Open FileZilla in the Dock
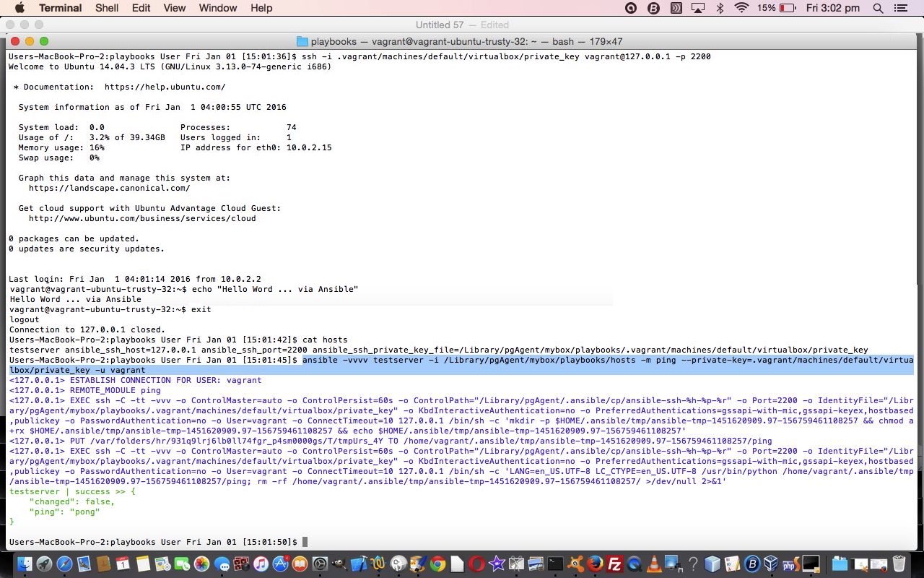The height and width of the screenshot is (578, 924). 614,564
